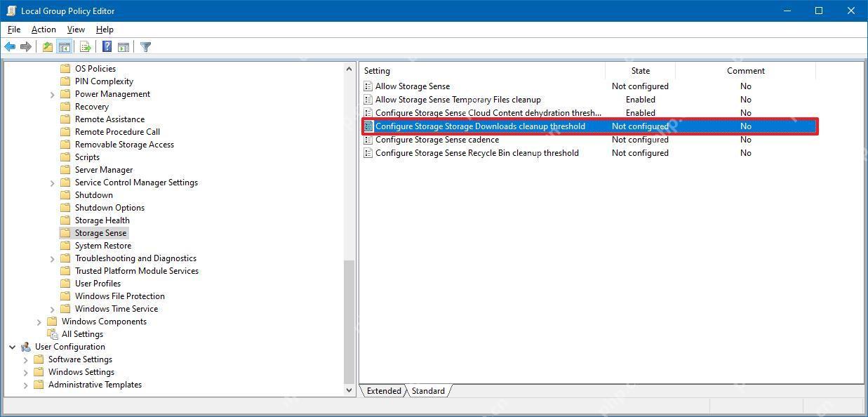
Task: Click the Back arrow toolbar icon
Action: 10,47
